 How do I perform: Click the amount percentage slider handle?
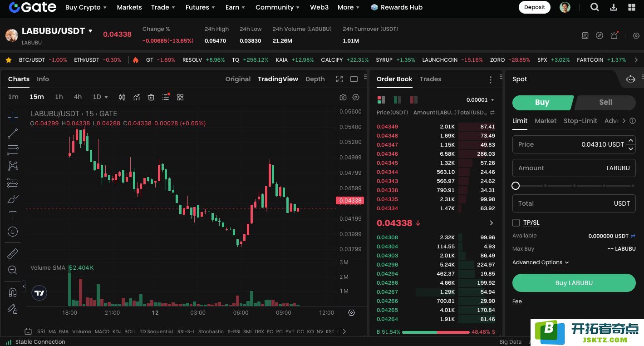[x=516, y=186]
